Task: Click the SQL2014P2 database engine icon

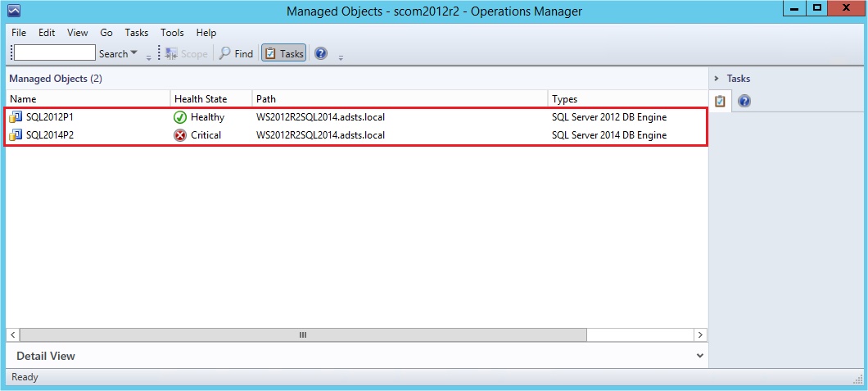Action: tap(16, 135)
